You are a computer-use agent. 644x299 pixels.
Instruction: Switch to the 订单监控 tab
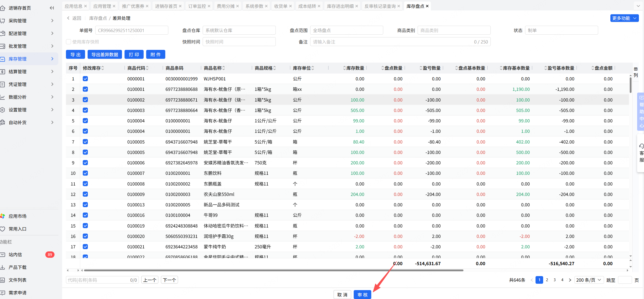[197, 6]
